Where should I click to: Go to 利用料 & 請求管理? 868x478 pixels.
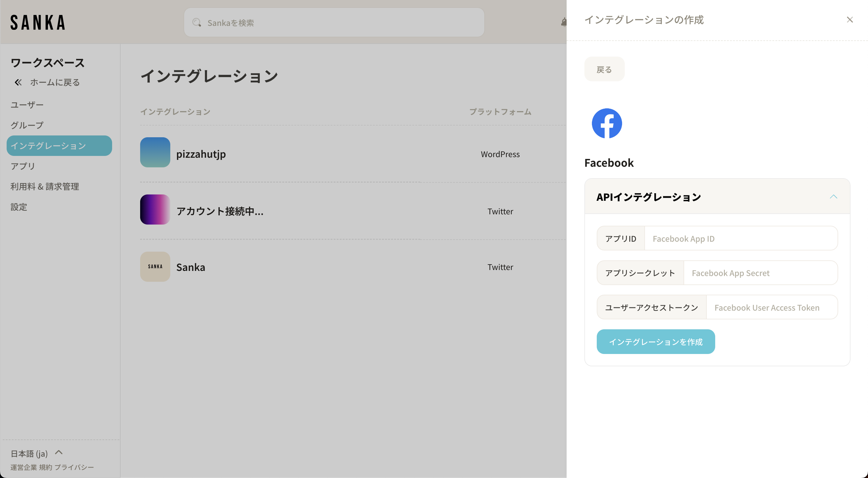coord(45,187)
